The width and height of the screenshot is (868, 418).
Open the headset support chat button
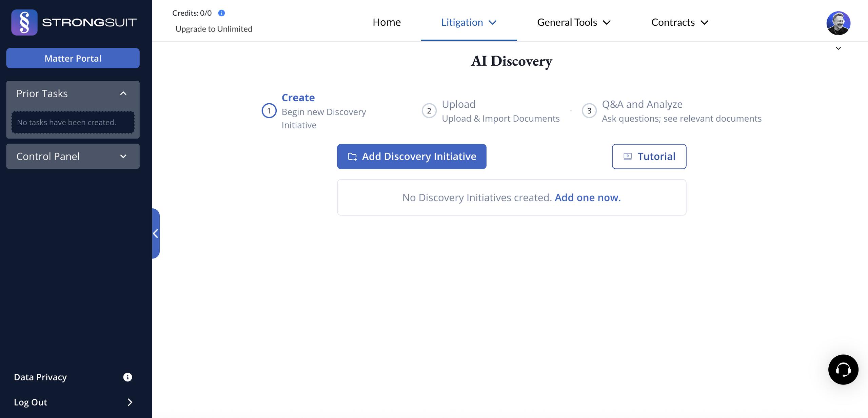coord(843,370)
